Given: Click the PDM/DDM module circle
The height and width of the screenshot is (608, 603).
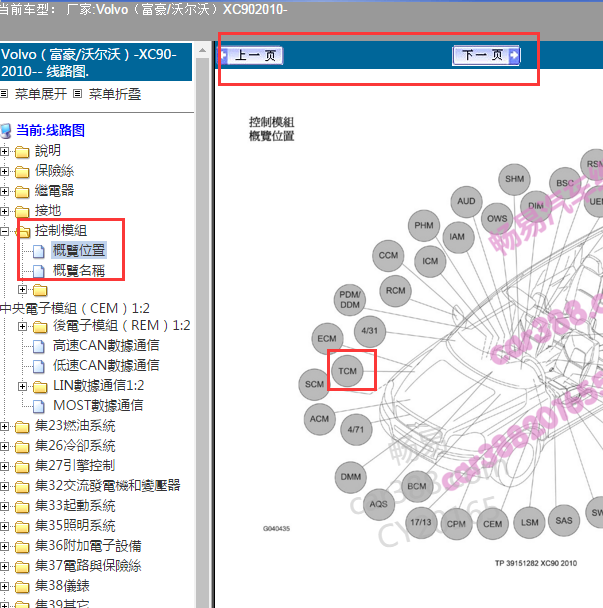Looking at the screenshot, I should 350,299.
